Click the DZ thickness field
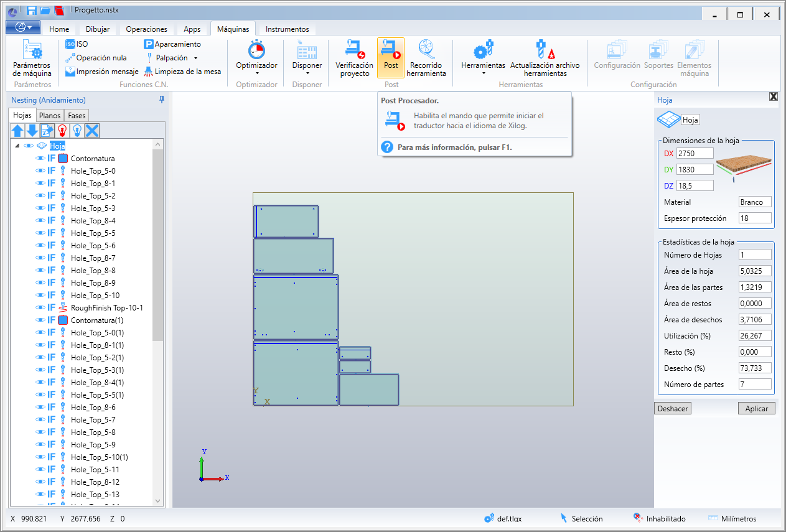This screenshot has width=786, height=532. coord(695,185)
